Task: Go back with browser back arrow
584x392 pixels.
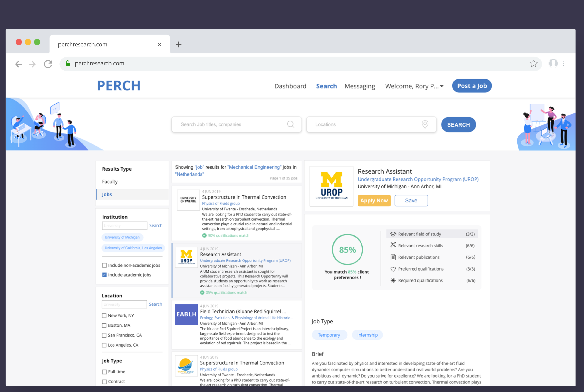Action: click(19, 64)
